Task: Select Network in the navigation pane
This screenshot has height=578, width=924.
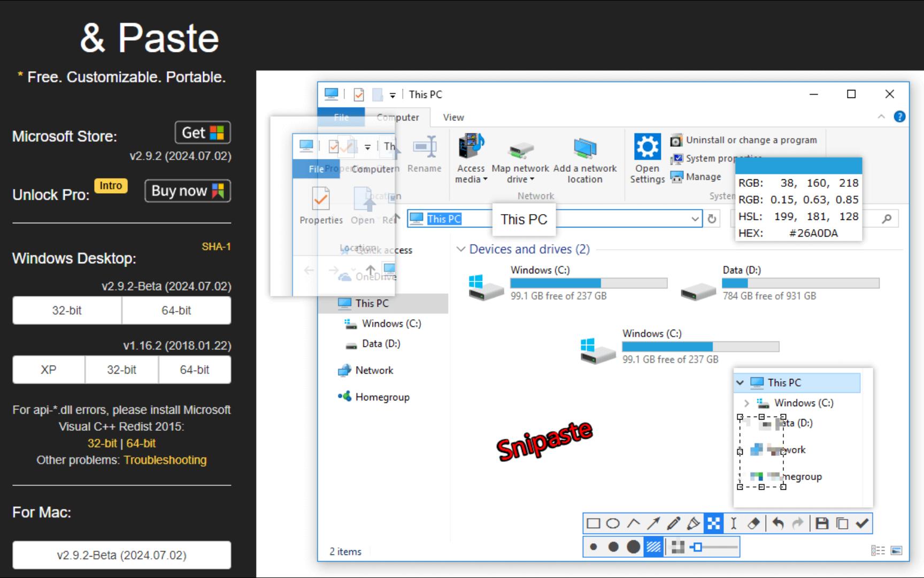Action: (x=374, y=370)
